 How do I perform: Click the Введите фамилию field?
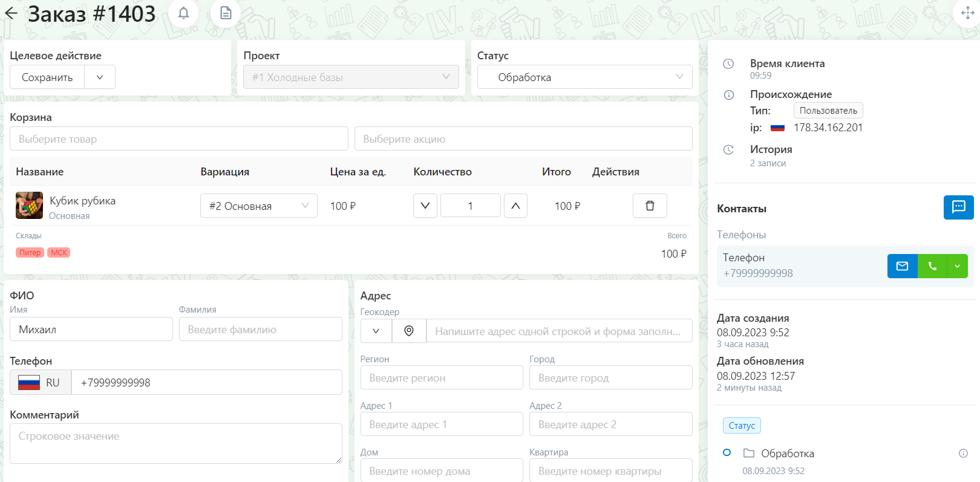[x=261, y=329]
